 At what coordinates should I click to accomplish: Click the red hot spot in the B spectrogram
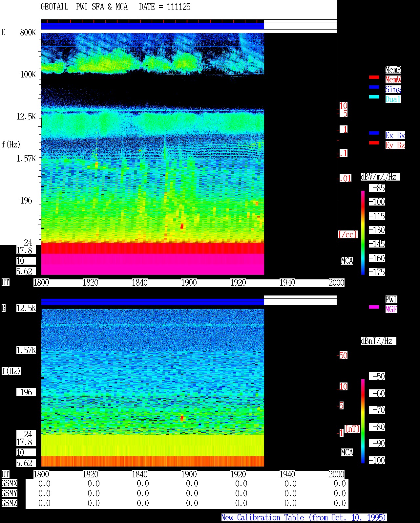click(x=182, y=418)
